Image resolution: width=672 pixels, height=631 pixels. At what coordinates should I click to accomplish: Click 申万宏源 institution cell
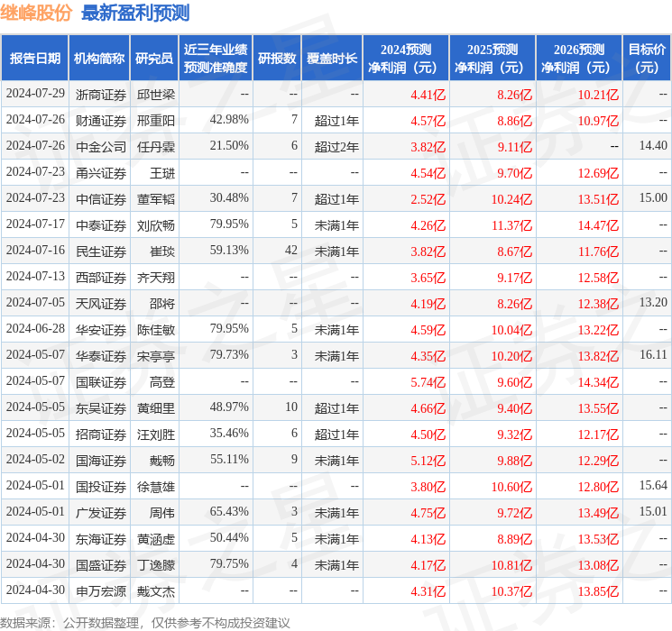(101, 590)
